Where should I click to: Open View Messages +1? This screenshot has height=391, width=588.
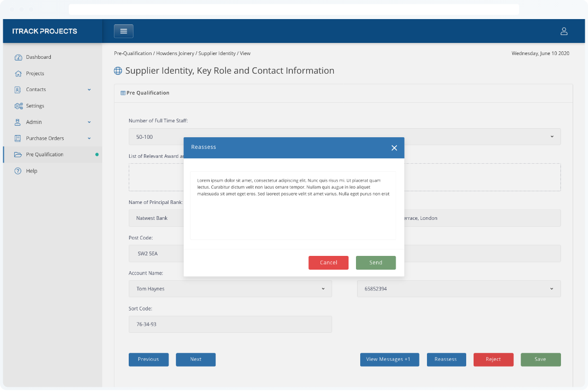click(x=389, y=359)
